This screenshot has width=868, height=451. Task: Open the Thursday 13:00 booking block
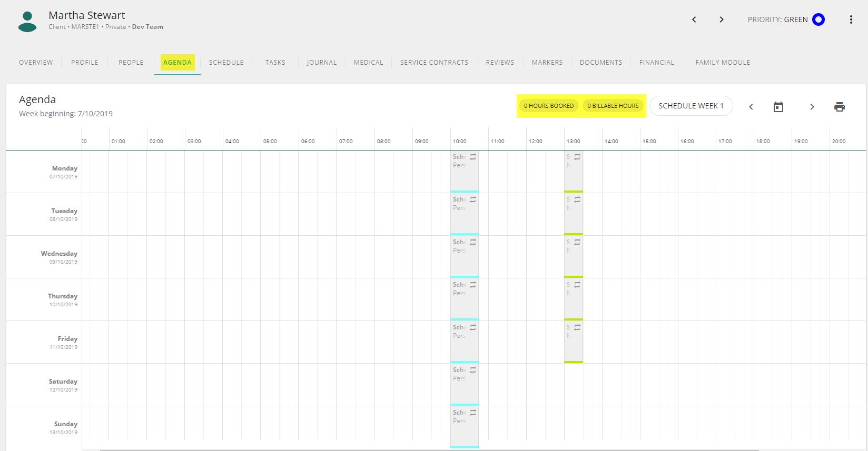(574, 299)
